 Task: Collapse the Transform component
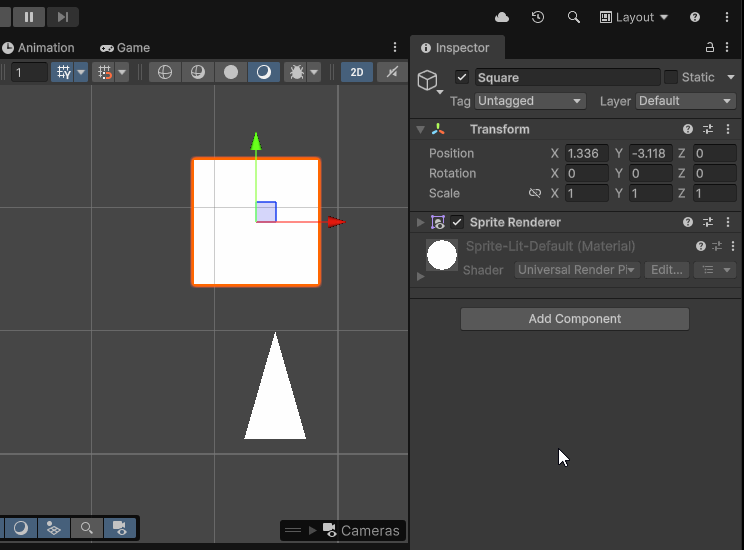click(x=420, y=129)
